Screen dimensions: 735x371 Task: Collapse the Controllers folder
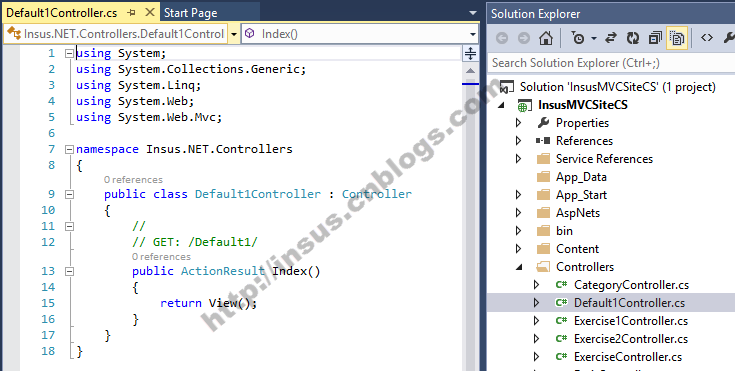[519, 267]
